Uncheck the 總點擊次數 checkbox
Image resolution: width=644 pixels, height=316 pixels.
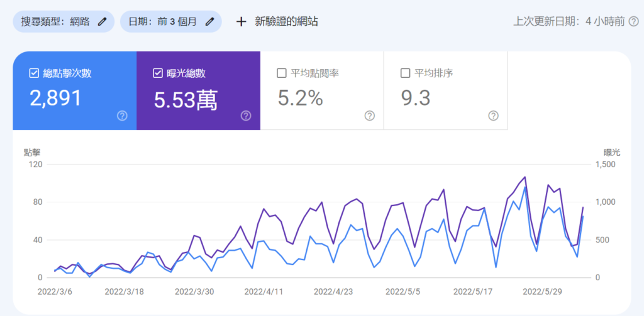(34, 74)
